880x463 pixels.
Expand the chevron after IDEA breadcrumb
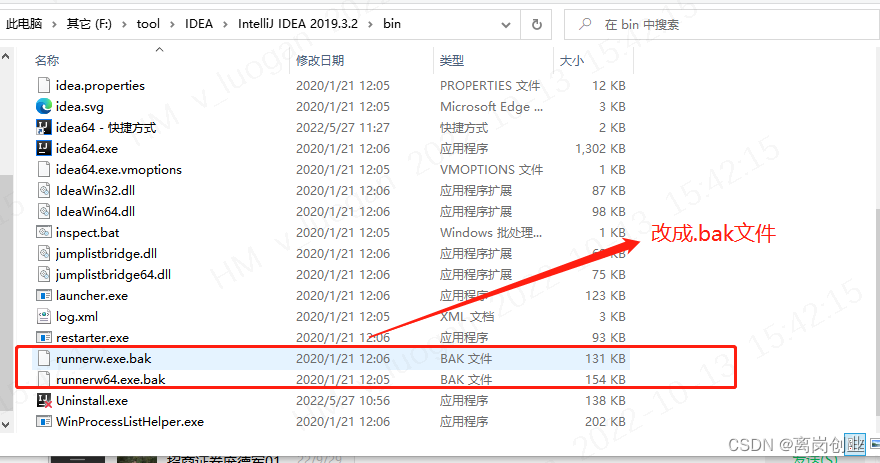(225, 24)
